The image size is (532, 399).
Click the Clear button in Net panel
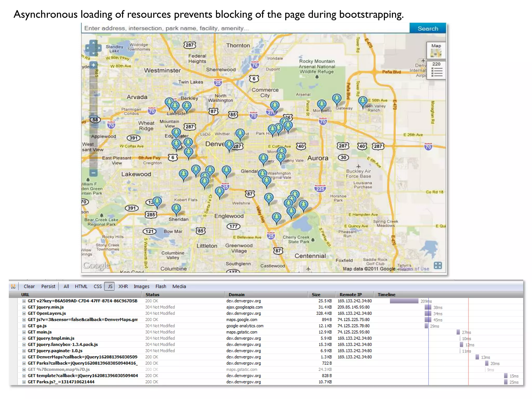[x=29, y=286]
